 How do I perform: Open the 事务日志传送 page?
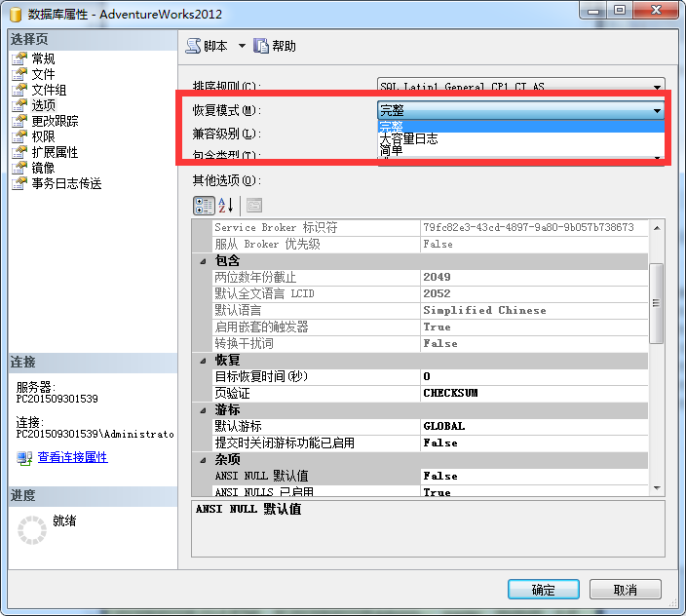[66, 183]
